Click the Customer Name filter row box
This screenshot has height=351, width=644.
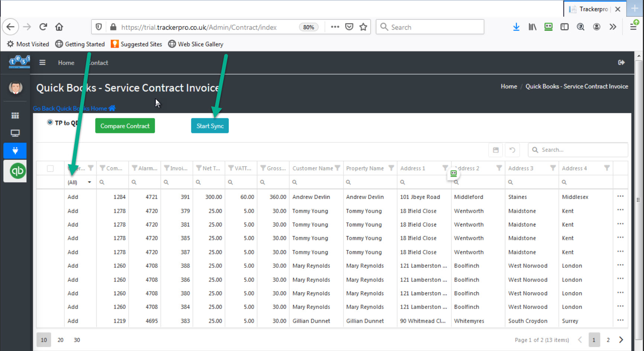[x=316, y=182]
